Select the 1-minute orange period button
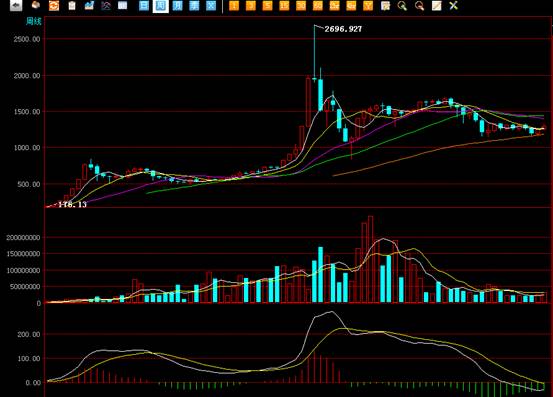This screenshot has width=553, height=397. coord(234,5)
